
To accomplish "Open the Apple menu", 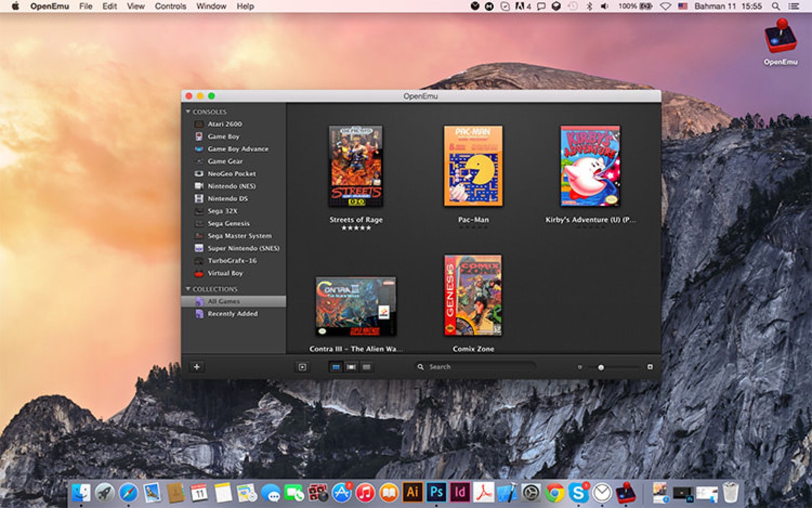I will 15,6.
